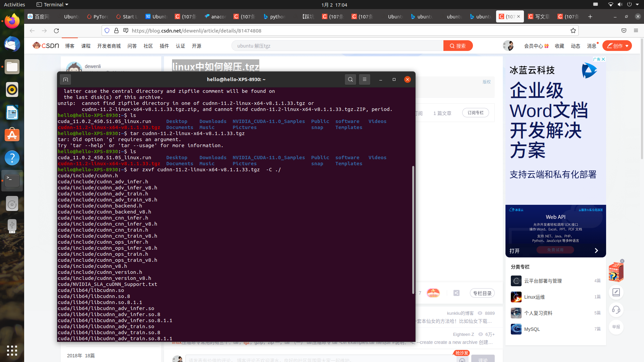The width and height of the screenshot is (644, 362).
Task: Switch to the 百度网 browser tab
Action: (39, 16)
